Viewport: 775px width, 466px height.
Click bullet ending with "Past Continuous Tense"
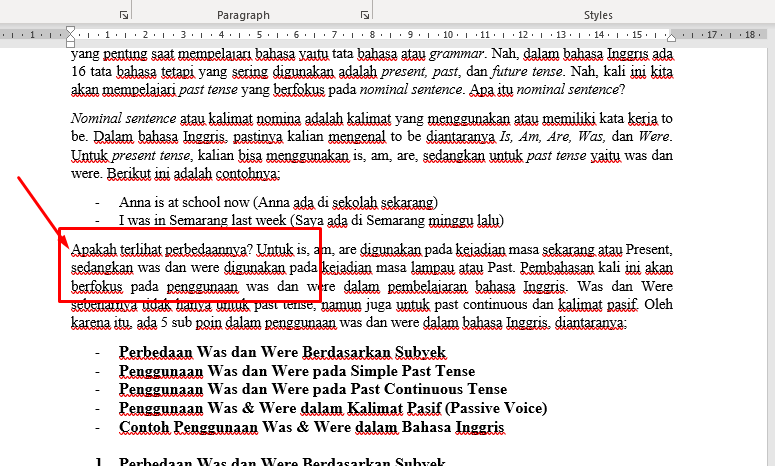[x=312, y=389]
